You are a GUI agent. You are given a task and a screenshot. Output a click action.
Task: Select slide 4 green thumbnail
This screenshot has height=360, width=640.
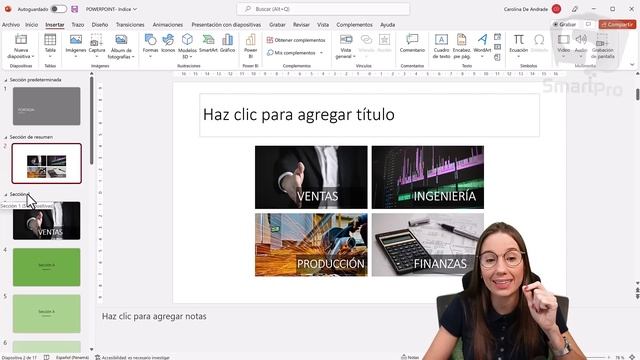click(x=47, y=267)
